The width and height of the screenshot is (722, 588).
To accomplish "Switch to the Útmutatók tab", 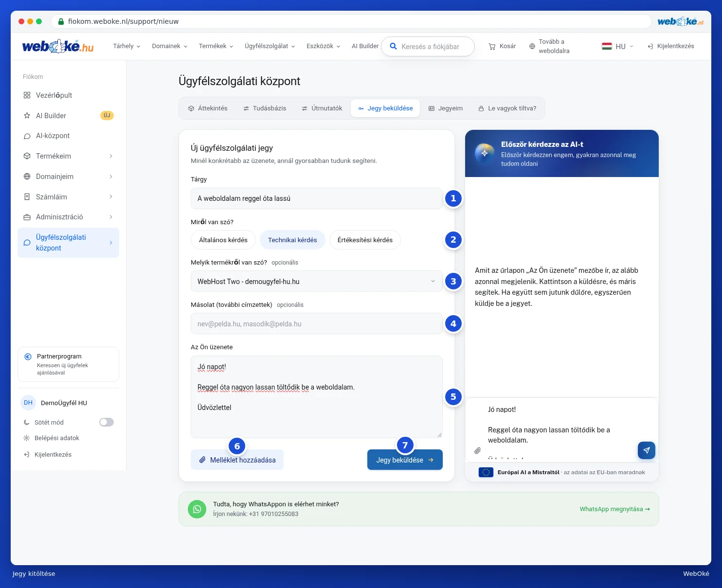I will click(322, 108).
